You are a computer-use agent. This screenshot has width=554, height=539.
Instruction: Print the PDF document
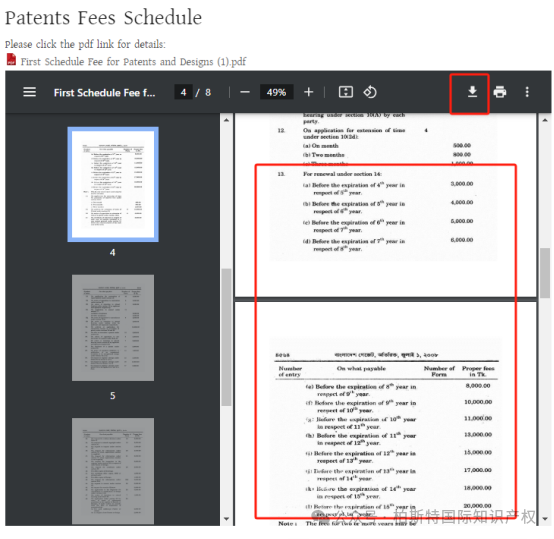[x=500, y=92]
